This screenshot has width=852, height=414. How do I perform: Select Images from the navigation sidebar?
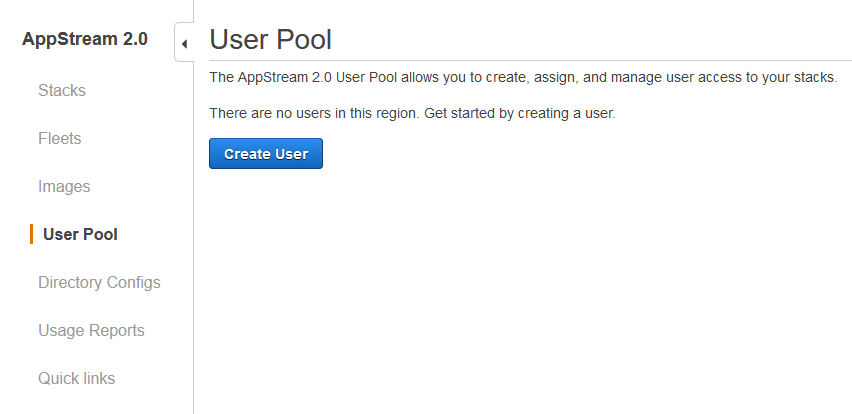click(64, 186)
